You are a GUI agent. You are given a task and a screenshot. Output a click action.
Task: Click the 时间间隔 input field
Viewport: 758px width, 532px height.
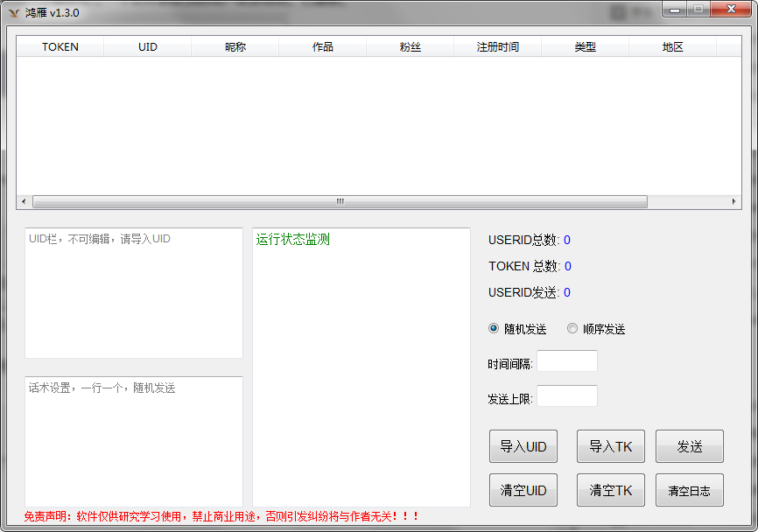click(x=566, y=361)
